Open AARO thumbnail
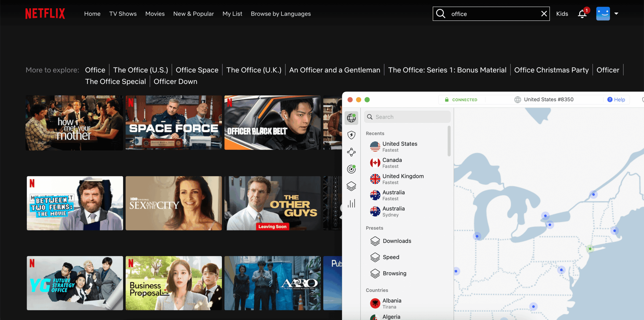This screenshot has height=320, width=644. [272, 283]
